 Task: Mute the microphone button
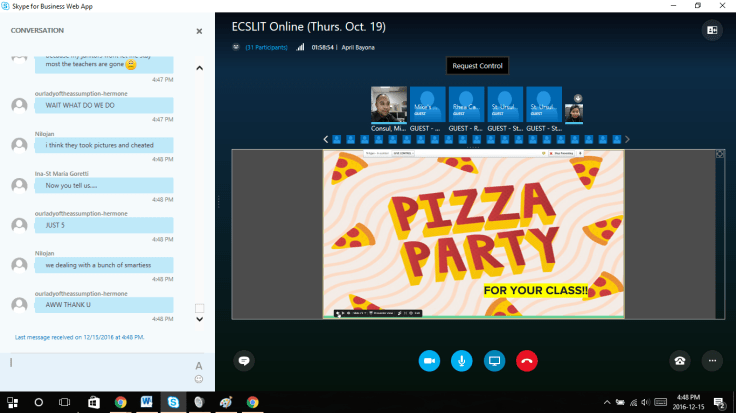coord(462,360)
